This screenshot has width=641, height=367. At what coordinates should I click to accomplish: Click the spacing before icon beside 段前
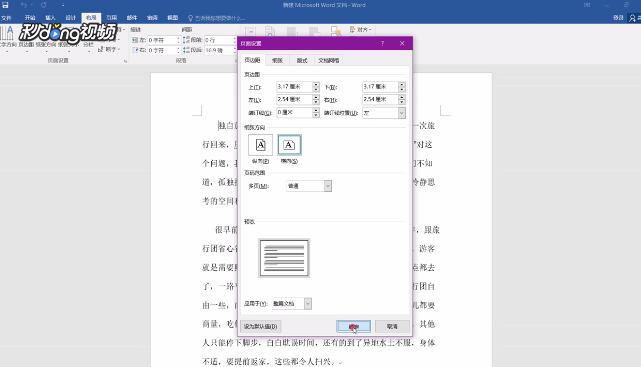pyautogui.click(x=186, y=40)
